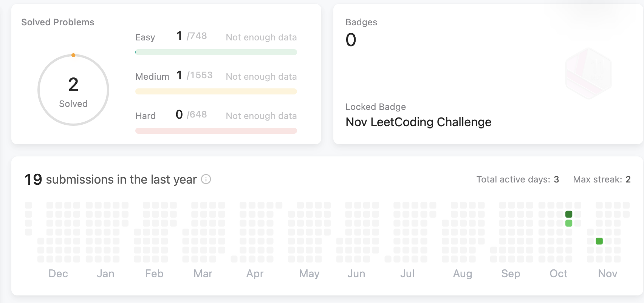
Task: Click the submissions info circle icon
Action: pos(206,179)
